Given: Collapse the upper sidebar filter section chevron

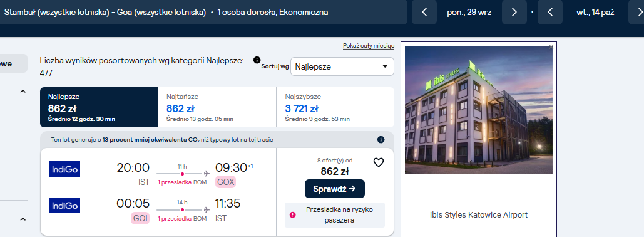Looking at the screenshot, I should coord(23,92).
